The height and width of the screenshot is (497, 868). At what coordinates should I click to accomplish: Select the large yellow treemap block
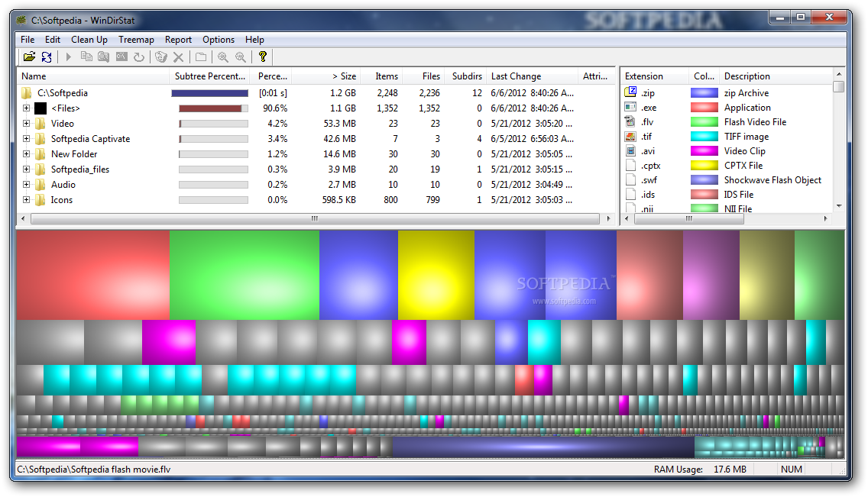[x=436, y=275]
